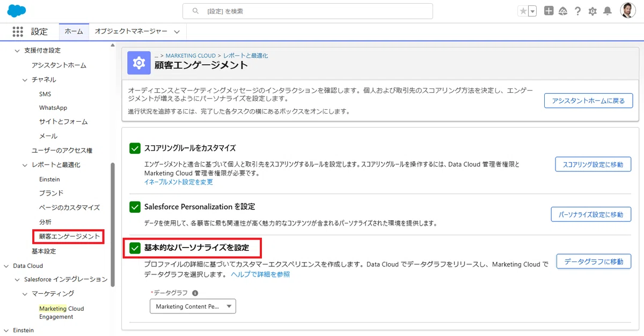Viewport: 644px width, 336px height.
Task: Toggle 基本的なパーソナライズを設定 checkbox
Action: pos(135,248)
